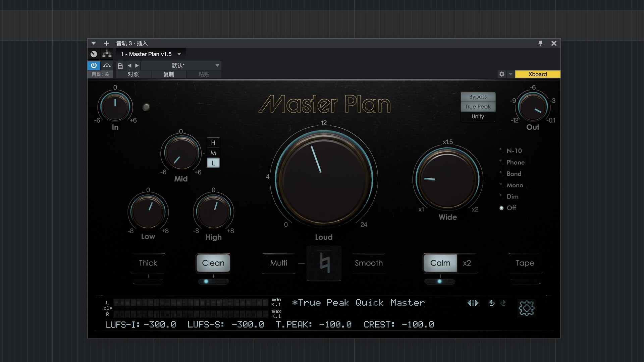Click the dimmed redo icon in the display

503,303
